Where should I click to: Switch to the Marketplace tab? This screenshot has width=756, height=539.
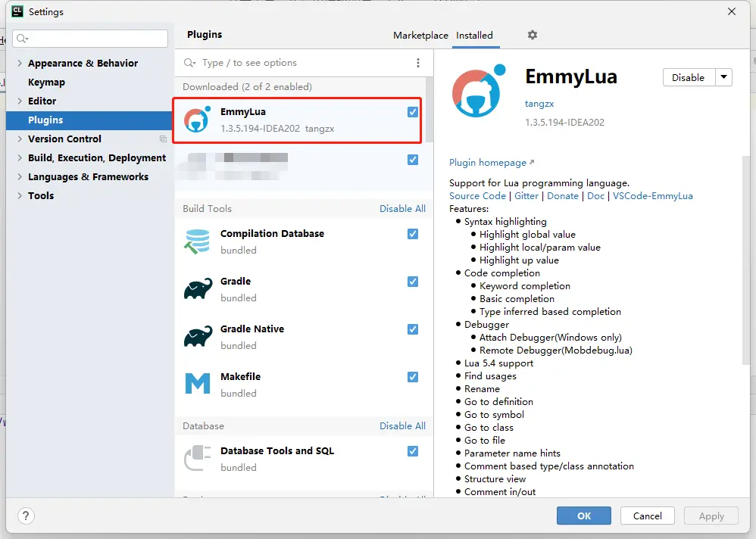(420, 35)
